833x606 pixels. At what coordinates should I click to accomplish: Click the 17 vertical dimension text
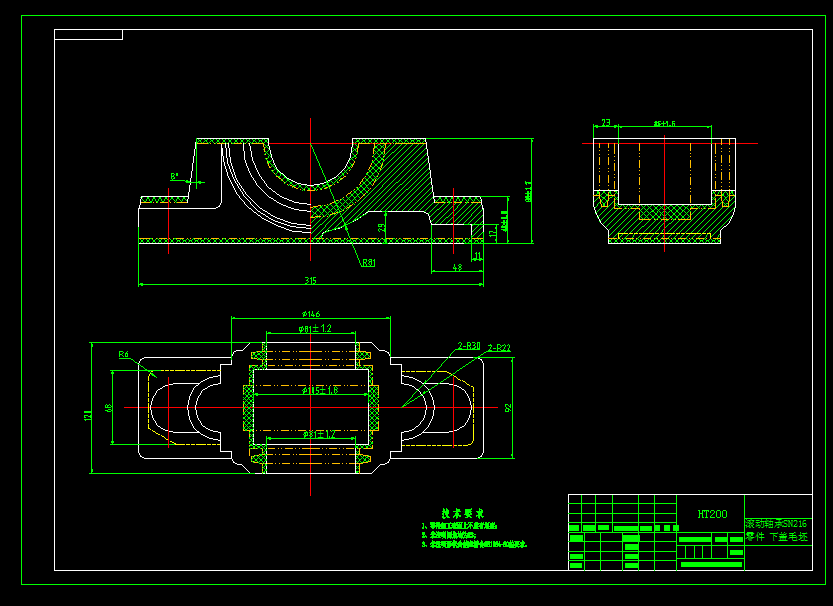(x=492, y=232)
